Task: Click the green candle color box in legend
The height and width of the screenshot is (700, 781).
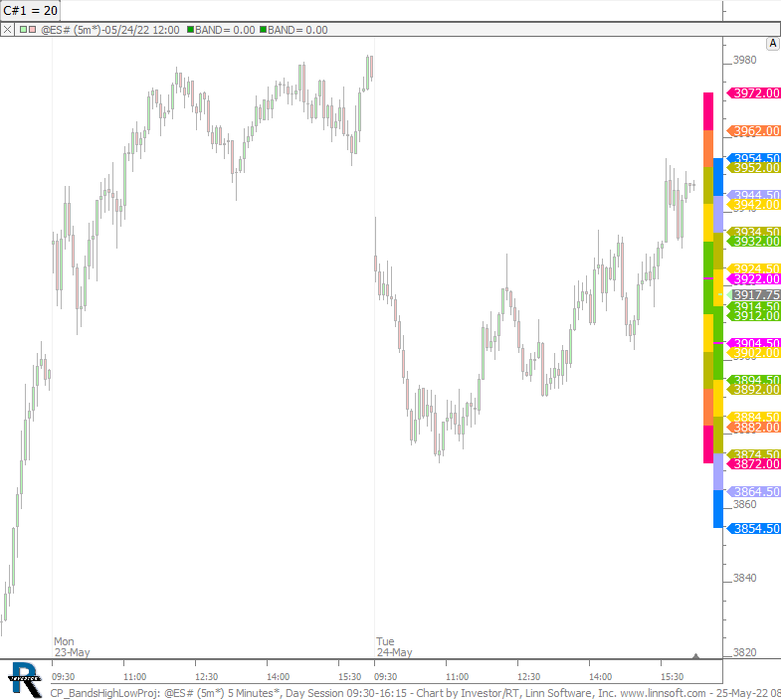Action: pyautogui.click(x=24, y=30)
